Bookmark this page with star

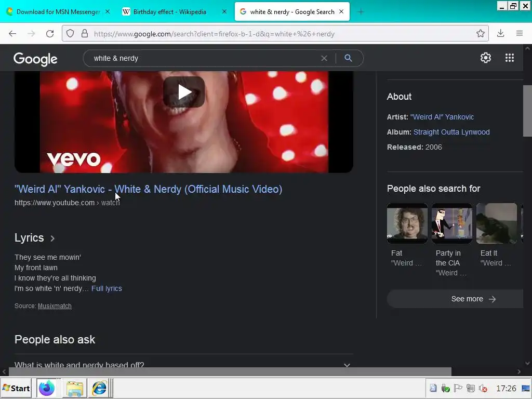pos(480,34)
